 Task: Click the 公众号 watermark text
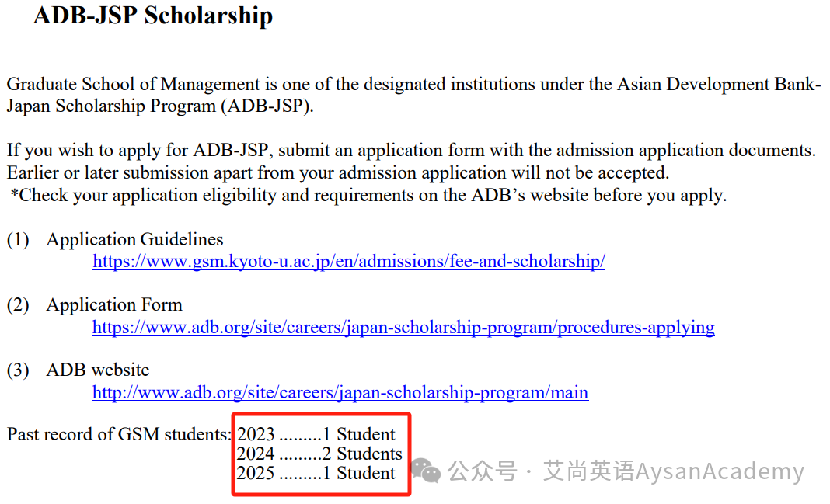click(x=483, y=471)
